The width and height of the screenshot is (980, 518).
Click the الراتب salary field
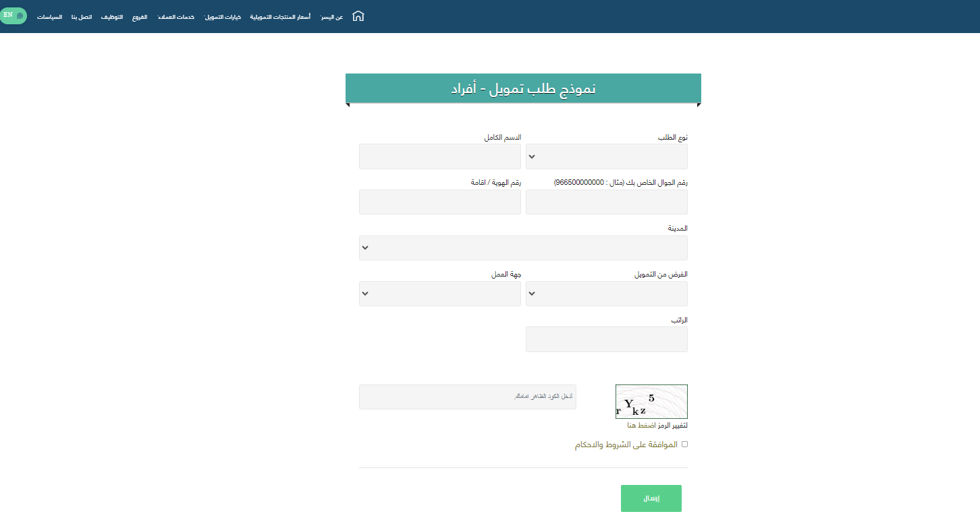click(x=607, y=339)
